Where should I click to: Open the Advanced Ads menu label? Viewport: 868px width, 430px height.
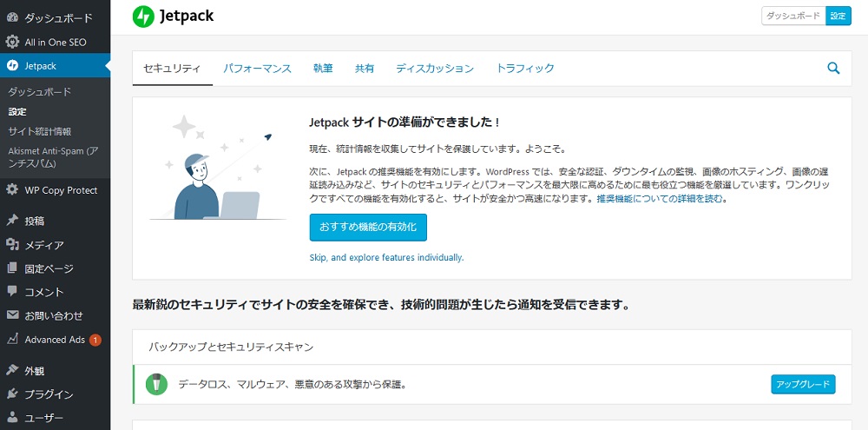55,340
